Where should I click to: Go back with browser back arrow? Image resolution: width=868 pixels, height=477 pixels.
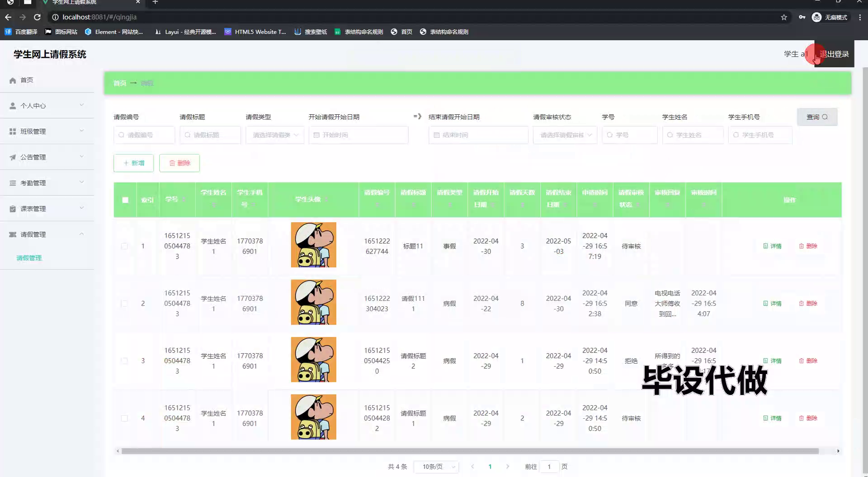coord(8,17)
